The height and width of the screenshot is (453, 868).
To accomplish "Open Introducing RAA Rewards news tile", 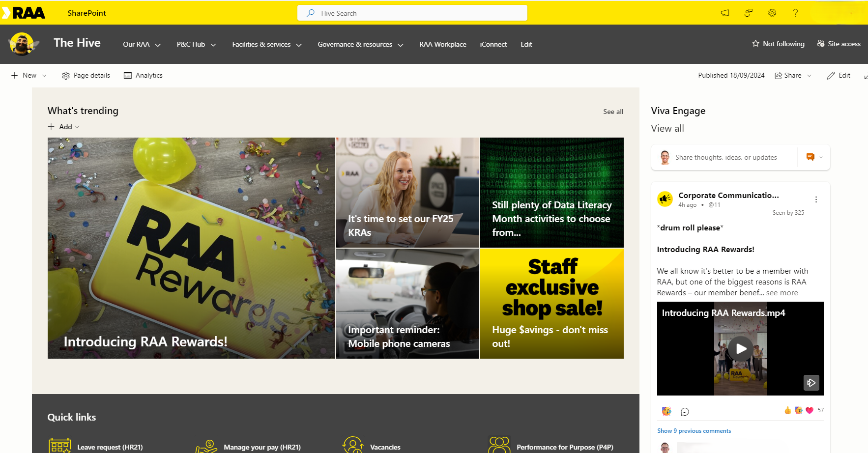I will (x=191, y=248).
